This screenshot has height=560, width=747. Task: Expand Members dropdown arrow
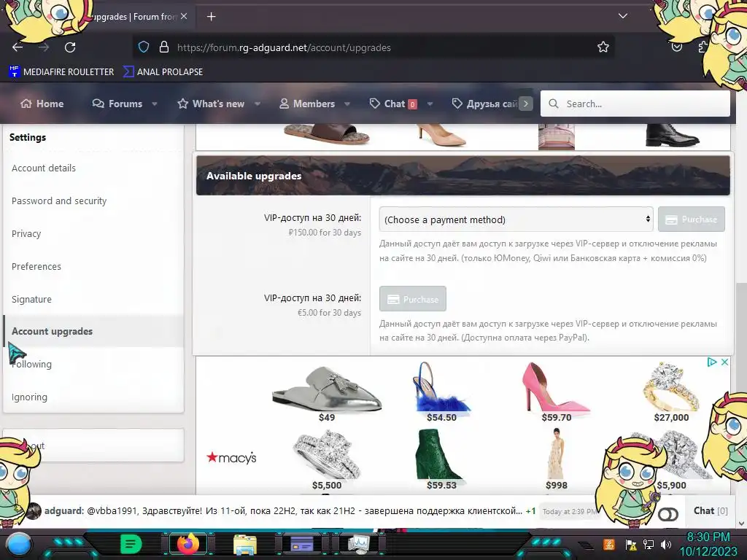(347, 104)
